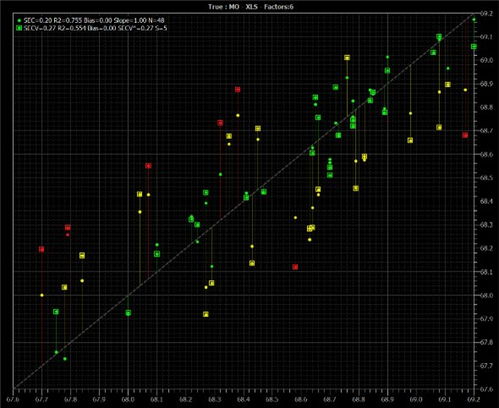The width and height of the screenshot is (499, 408).
Task: Click the 68.0 label on the horizontal axis
Action: [128, 399]
